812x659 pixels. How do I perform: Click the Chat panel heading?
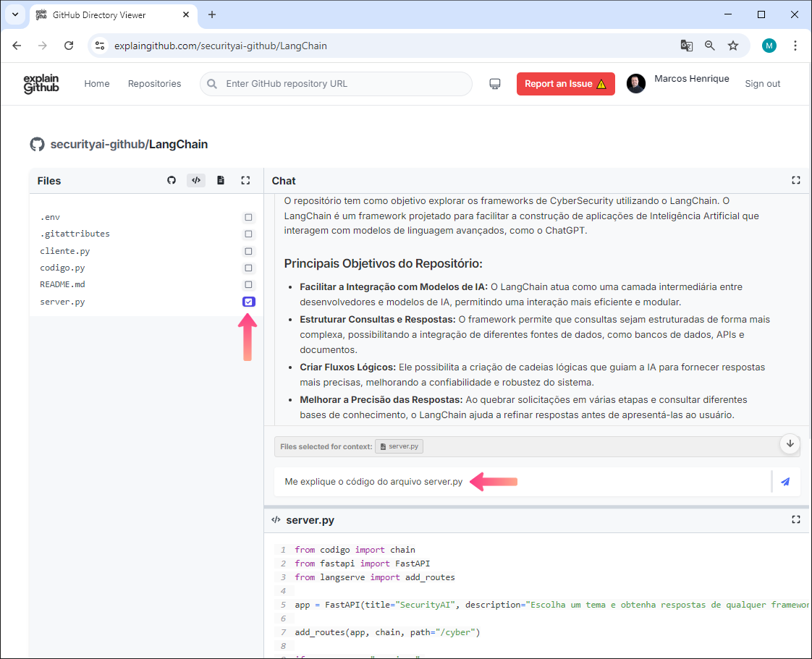[284, 181]
